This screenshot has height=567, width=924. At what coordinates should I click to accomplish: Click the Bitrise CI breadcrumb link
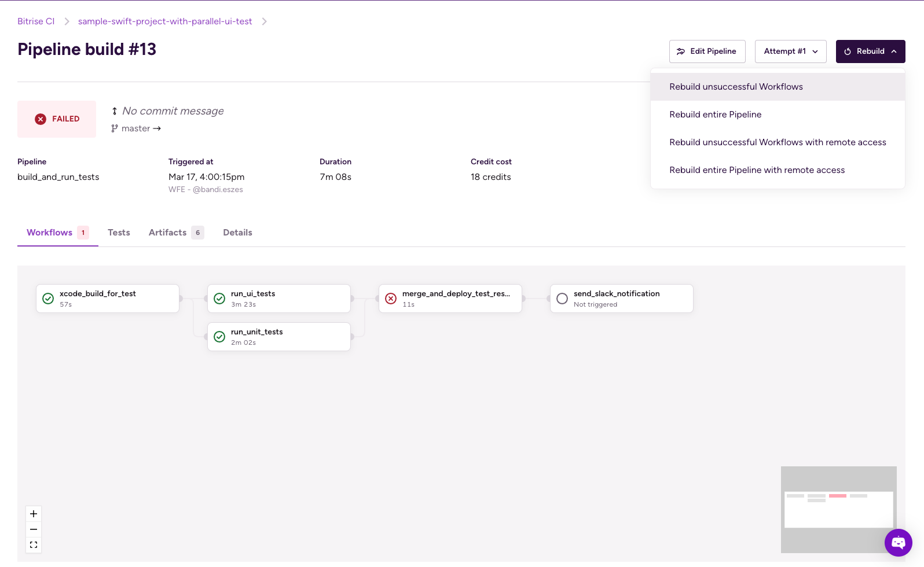click(36, 21)
